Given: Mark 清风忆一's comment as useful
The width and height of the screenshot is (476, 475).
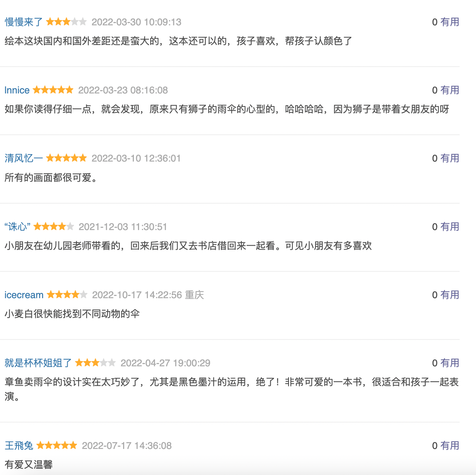Looking at the screenshot, I should coord(450,158).
